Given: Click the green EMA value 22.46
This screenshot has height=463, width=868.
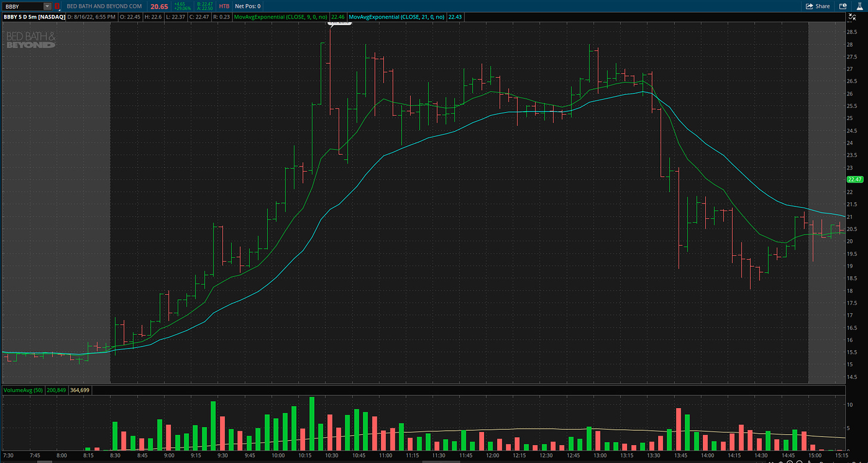Looking at the screenshot, I should click(x=337, y=17).
